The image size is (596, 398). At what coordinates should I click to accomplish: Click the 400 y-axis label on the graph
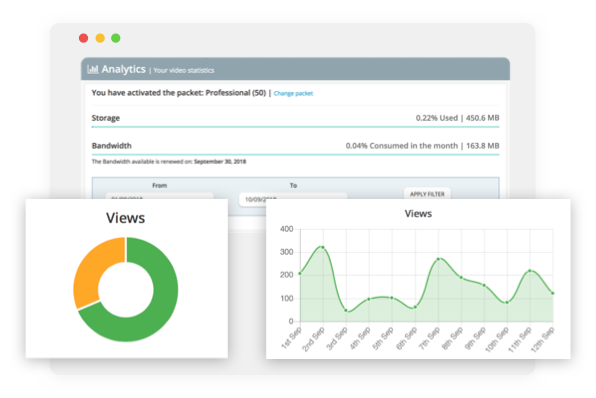286,229
